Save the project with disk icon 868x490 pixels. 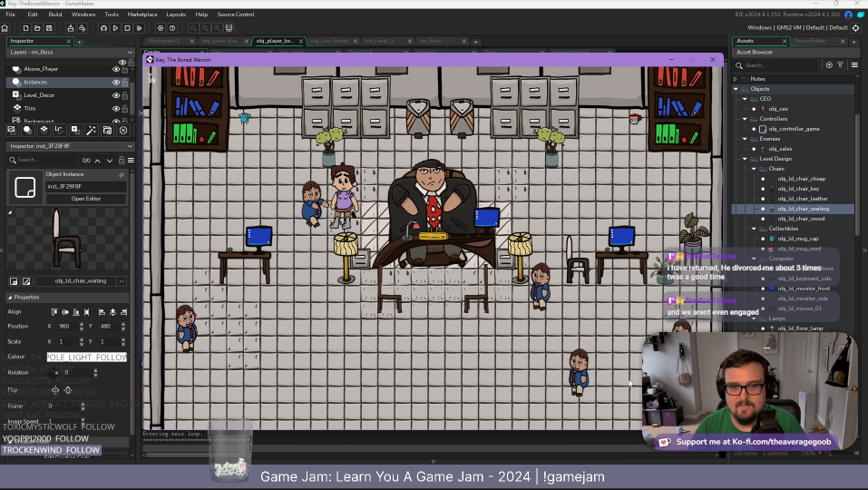(49, 28)
